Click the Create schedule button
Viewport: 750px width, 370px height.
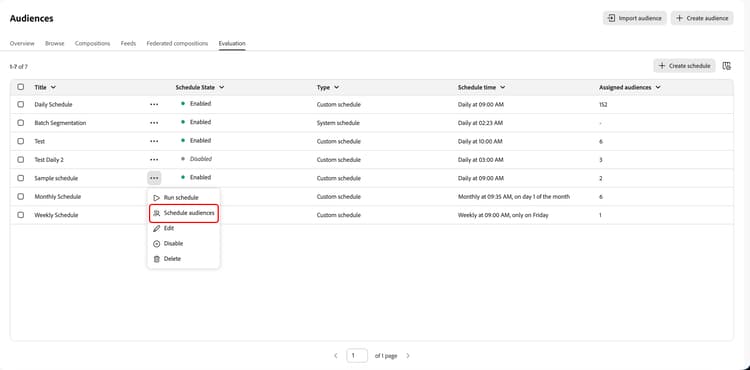(x=684, y=66)
